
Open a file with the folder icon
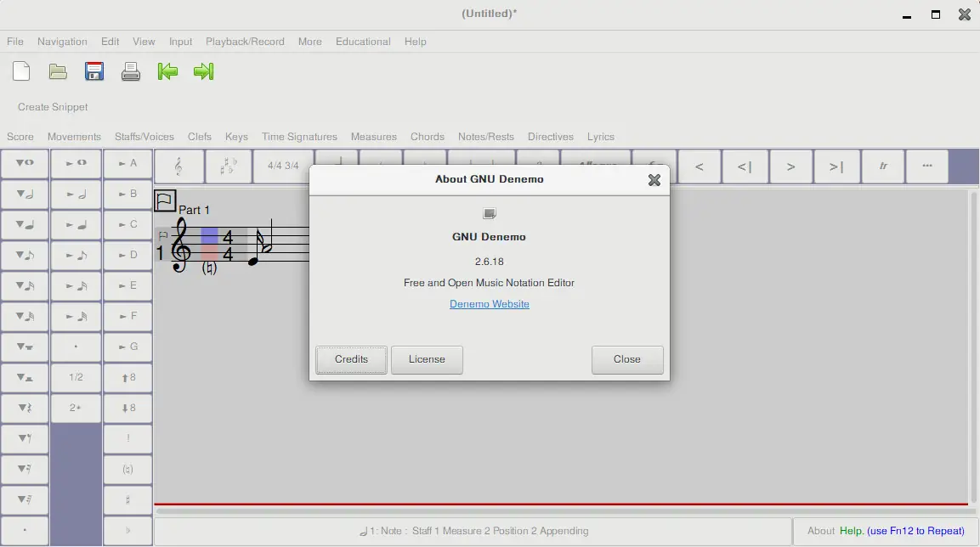coord(58,71)
